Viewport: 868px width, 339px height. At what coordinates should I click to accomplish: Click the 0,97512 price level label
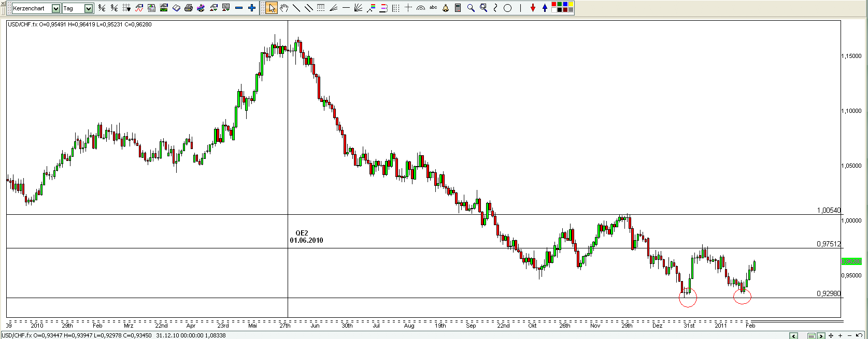(x=829, y=244)
